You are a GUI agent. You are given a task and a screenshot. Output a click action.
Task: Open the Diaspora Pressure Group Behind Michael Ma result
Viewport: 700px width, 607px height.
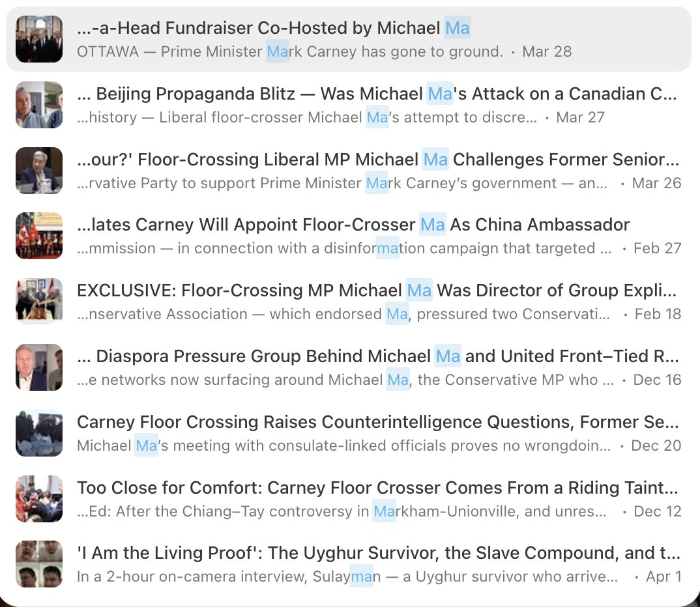(348, 367)
